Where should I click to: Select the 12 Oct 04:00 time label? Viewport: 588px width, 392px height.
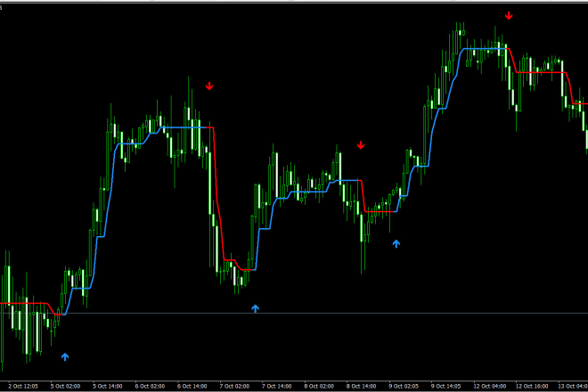[x=490, y=387]
